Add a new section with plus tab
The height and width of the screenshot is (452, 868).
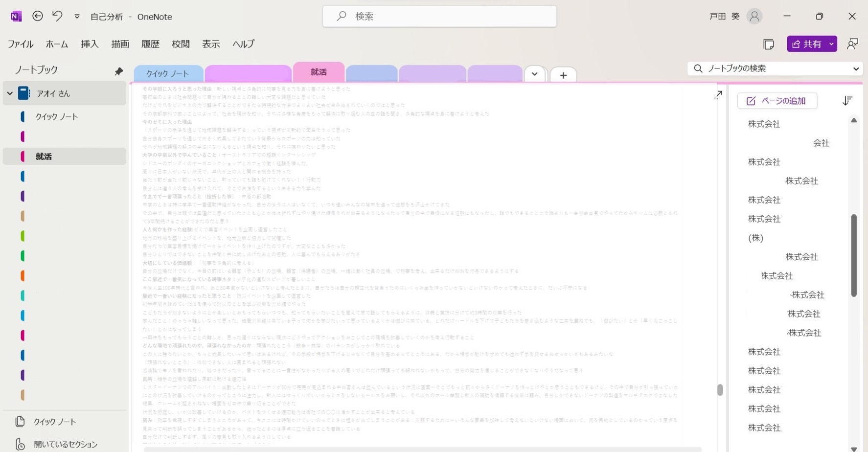click(x=563, y=75)
